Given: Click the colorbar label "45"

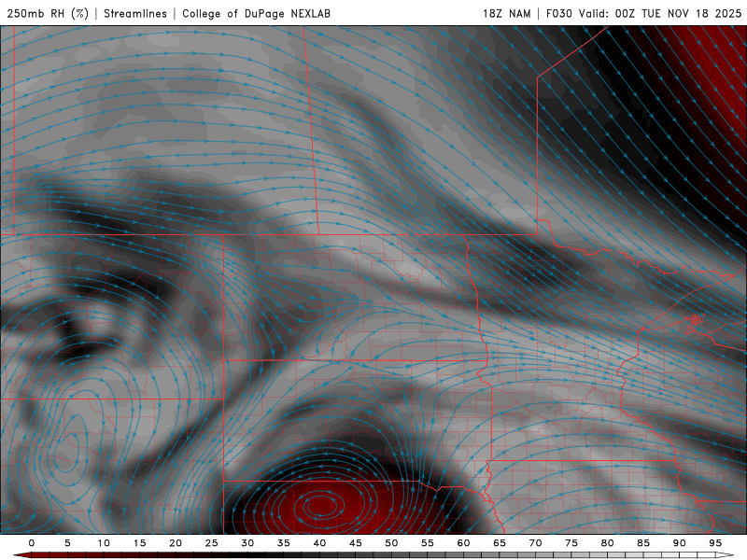Looking at the screenshot, I should click(x=356, y=543).
